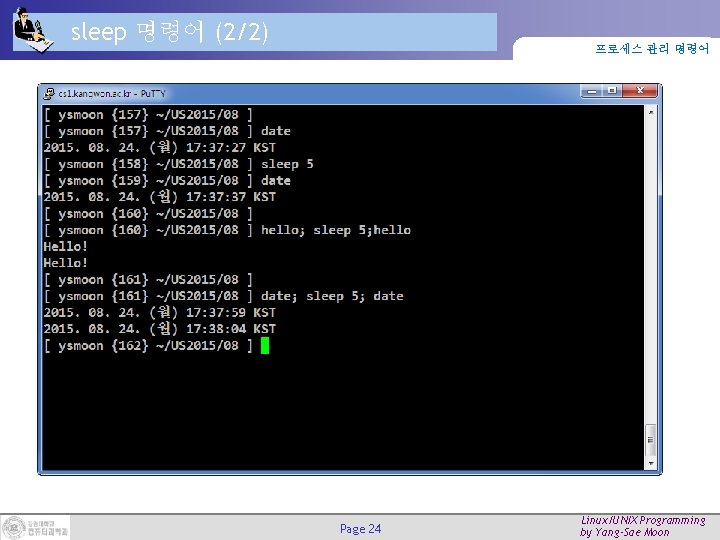The image size is (720, 540).
Task: Click the 'date; sleep 5; date' command
Action: tap(332, 296)
